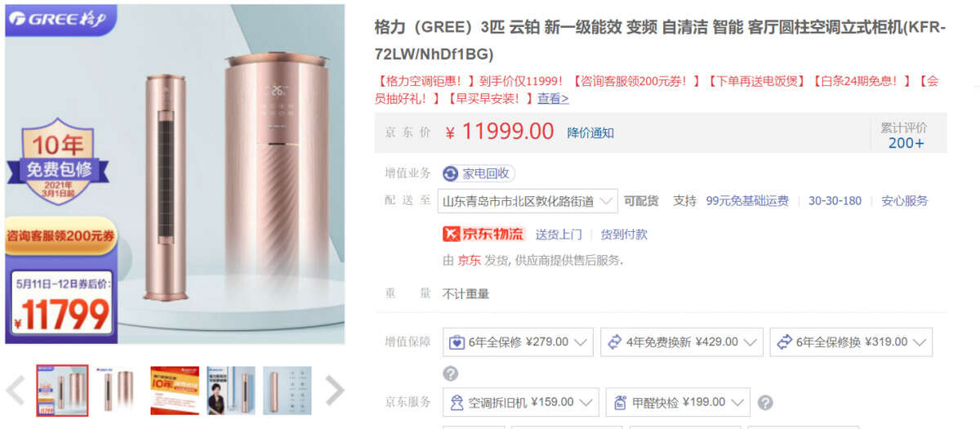Open 99元免基础运费 shipping info

(x=747, y=201)
